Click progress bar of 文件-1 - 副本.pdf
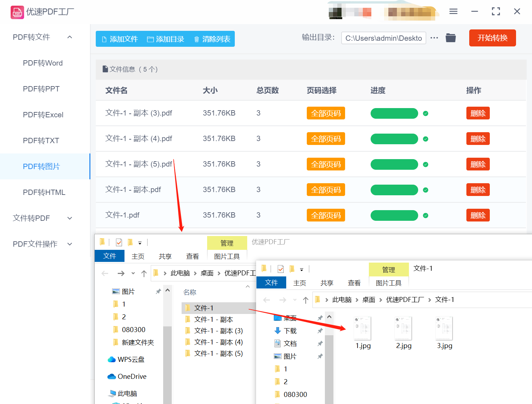 click(x=394, y=190)
